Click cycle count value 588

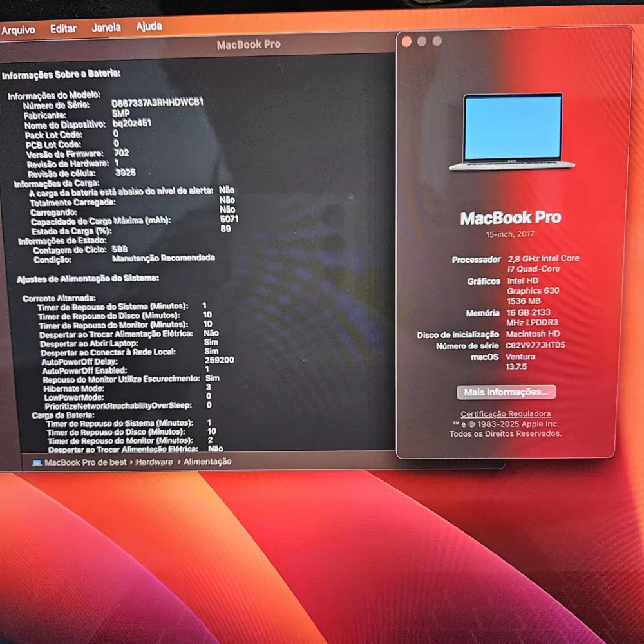pos(120,249)
